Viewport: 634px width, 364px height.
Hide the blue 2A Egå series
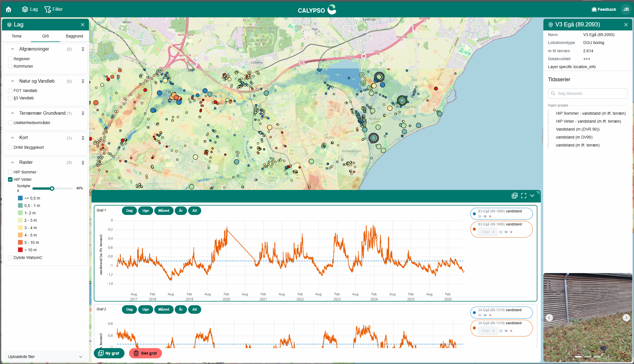point(485,315)
